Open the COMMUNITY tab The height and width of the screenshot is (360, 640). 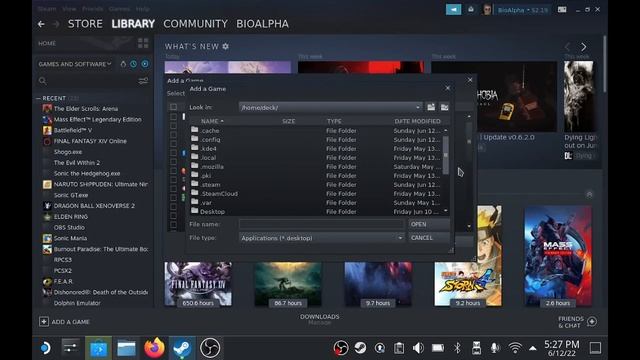pyautogui.click(x=196, y=24)
